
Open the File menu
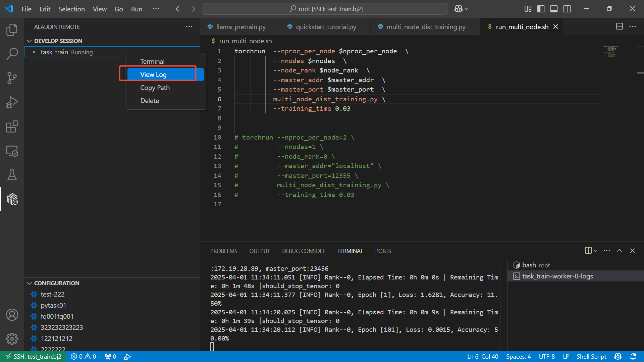tap(26, 9)
